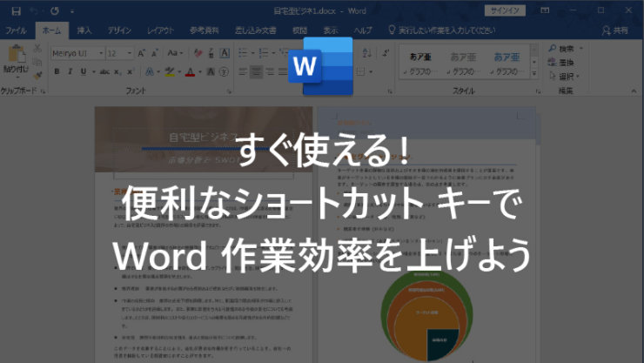The image size is (644, 363).
Task: Toggle Superscript formatting
Action: 131,72
